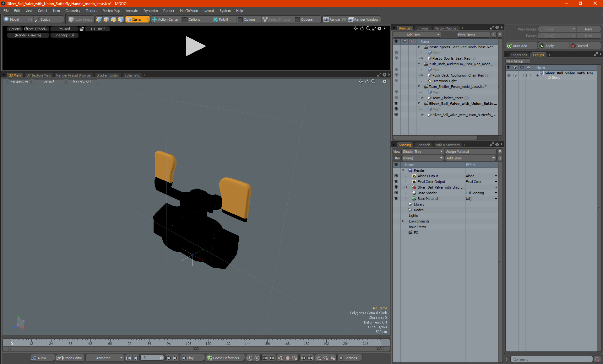
Task: Expand Environments in Shader Tree
Action: [403, 221]
